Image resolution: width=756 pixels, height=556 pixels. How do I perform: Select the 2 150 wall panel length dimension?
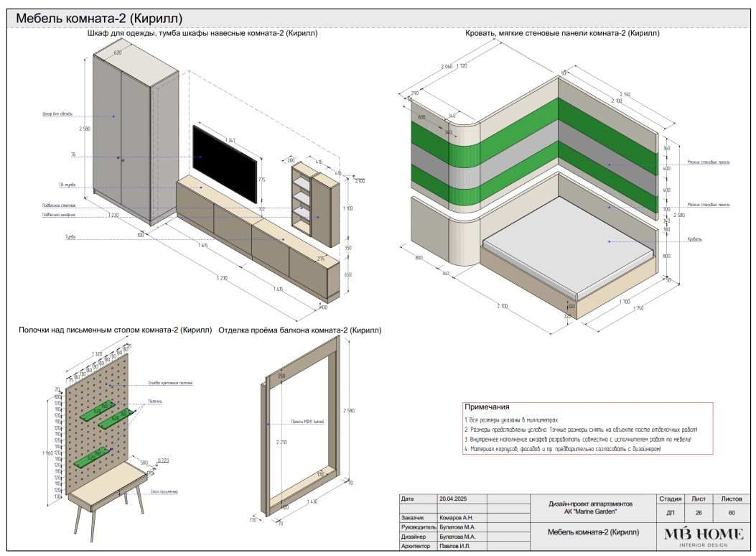[x=624, y=95]
